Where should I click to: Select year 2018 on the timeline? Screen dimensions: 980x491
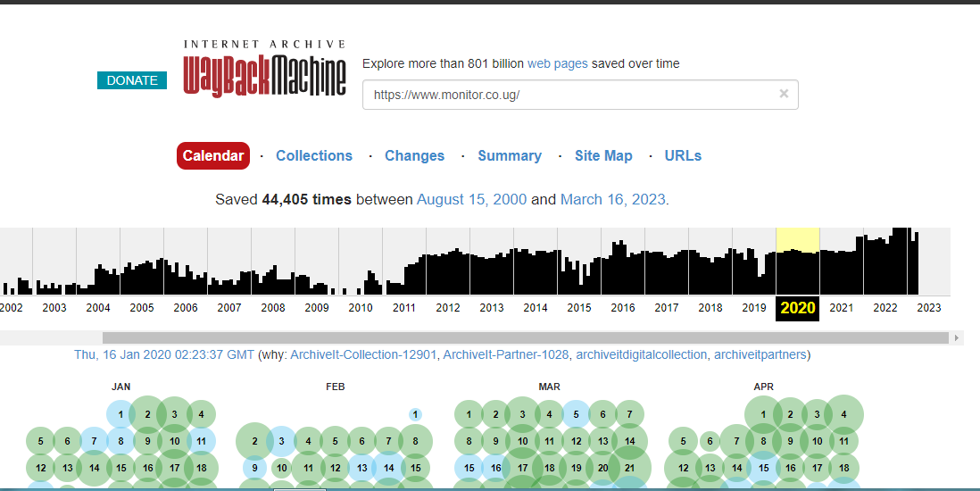click(x=710, y=308)
